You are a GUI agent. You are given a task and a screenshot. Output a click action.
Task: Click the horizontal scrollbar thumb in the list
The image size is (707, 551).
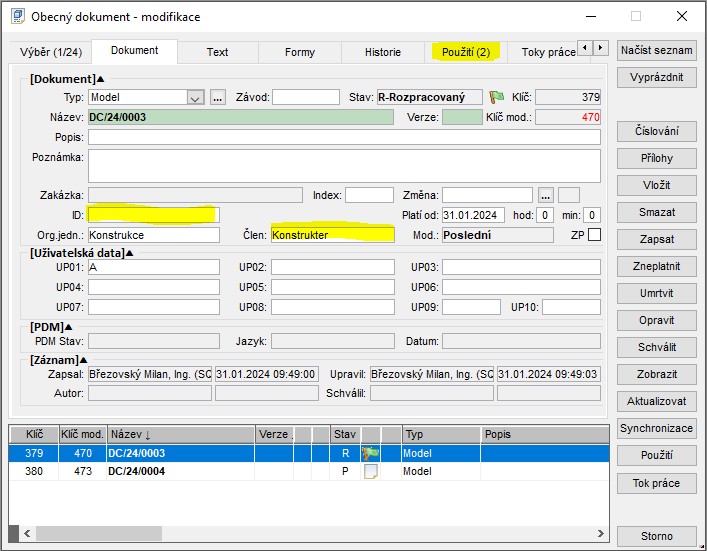(x=99, y=533)
